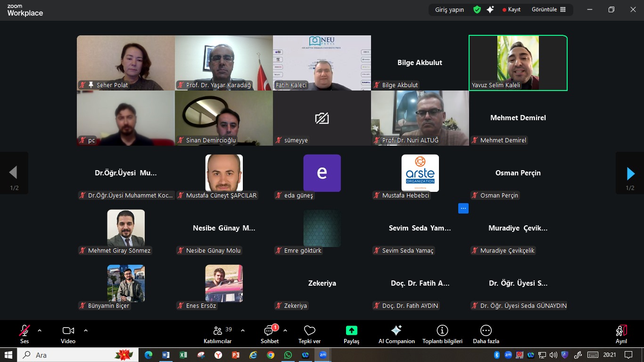Expand the chevron next to Katılımcılar
The image size is (644, 362).
click(x=243, y=330)
